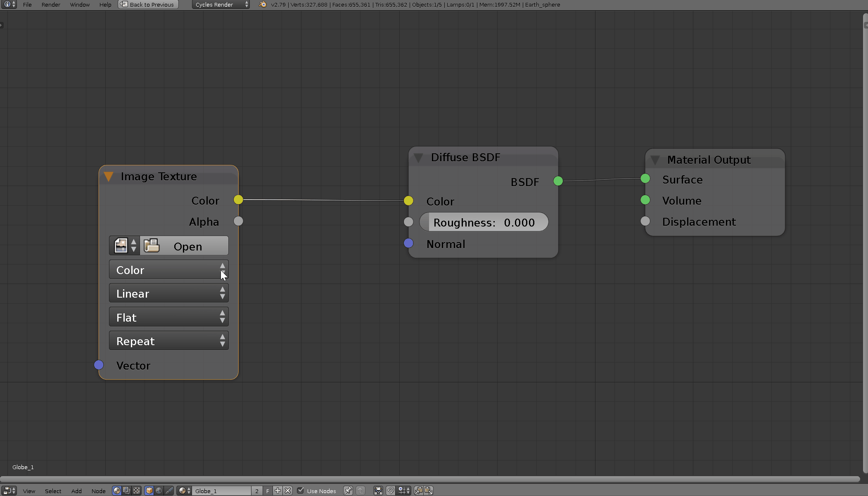Screen dimensions: 868x496
Task: Click the Use Nodes toggle checkbox
Action: 300,490
